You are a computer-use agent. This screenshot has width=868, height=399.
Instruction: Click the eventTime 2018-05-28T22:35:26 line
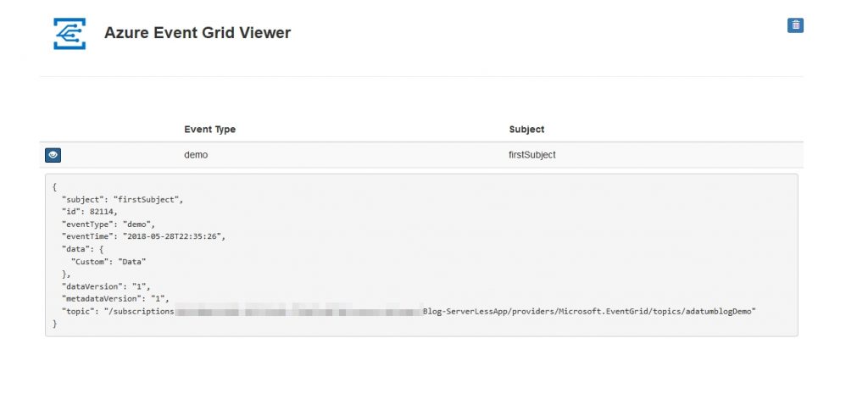pyautogui.click(x=144, y=237)
